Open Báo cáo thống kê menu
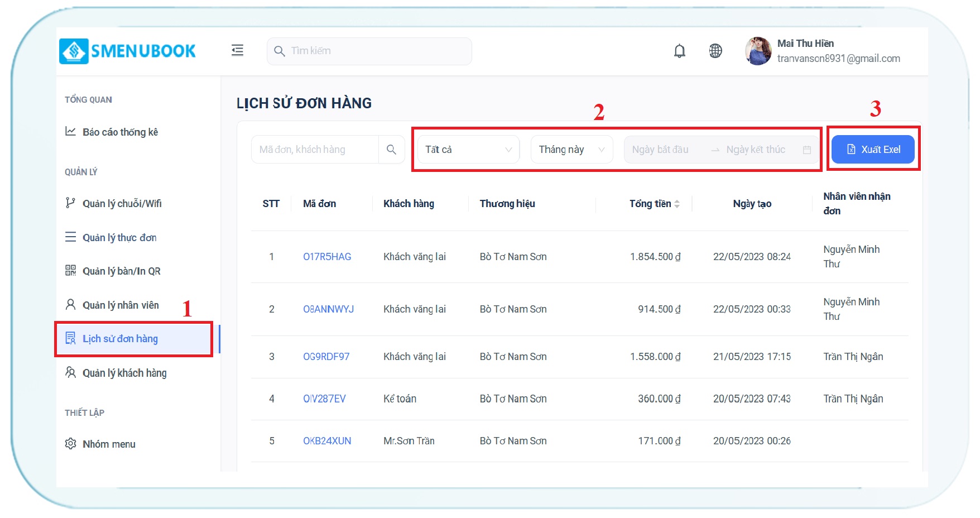Screen dimensions: 980x518 120,132
